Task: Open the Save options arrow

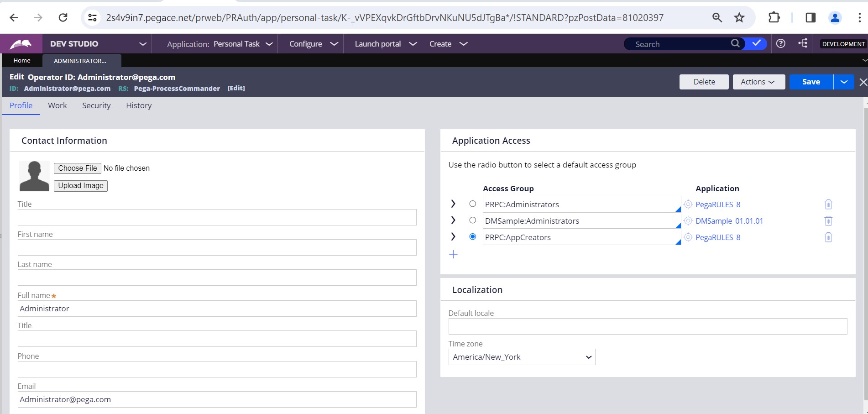Action: coord(844,82)
